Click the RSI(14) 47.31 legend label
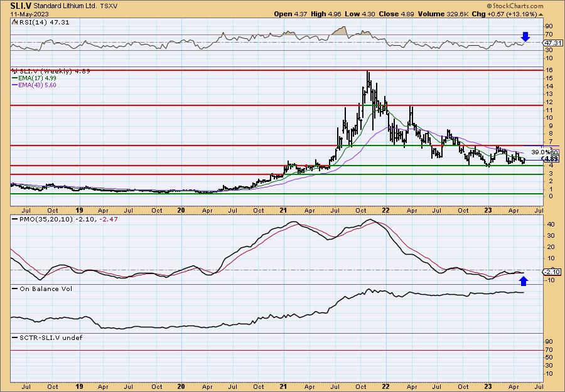 pos(44,23)
